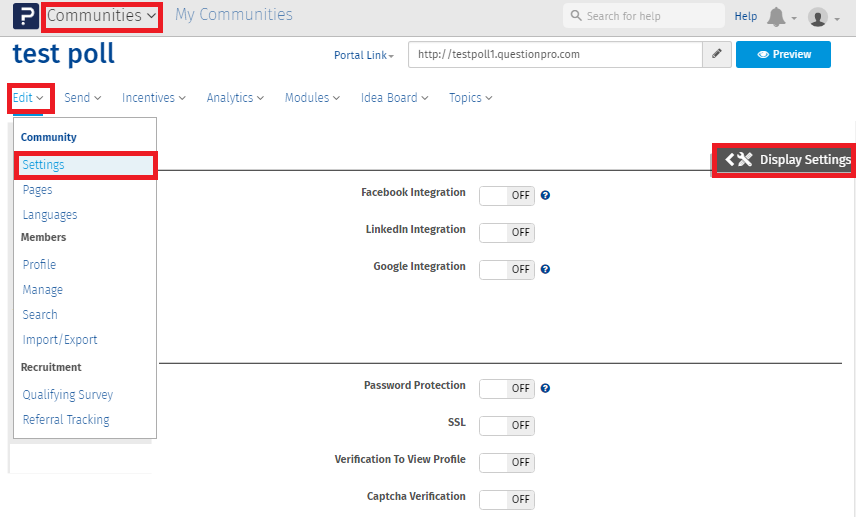Click the blue Preview button
This screenshot has width=856, height=517.
point(783,55)
